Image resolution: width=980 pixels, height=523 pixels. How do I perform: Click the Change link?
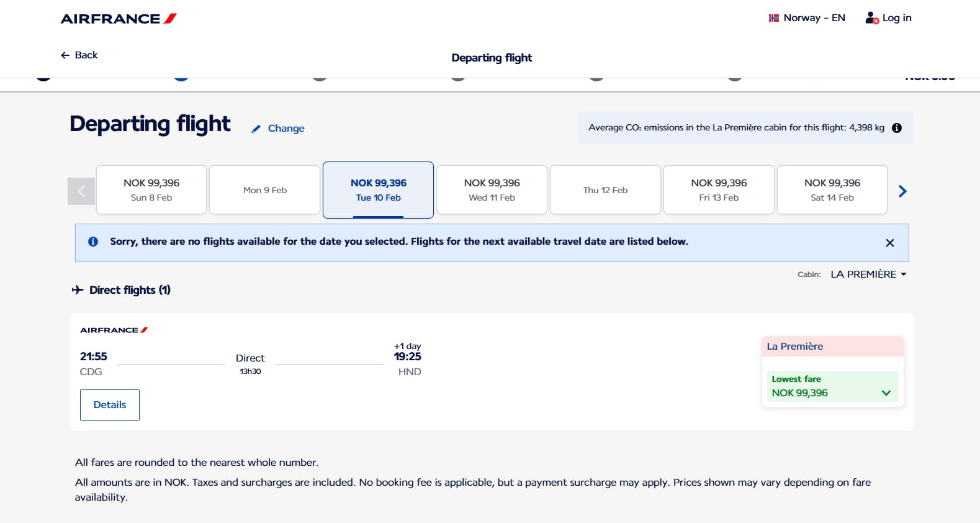coord(286,129)
